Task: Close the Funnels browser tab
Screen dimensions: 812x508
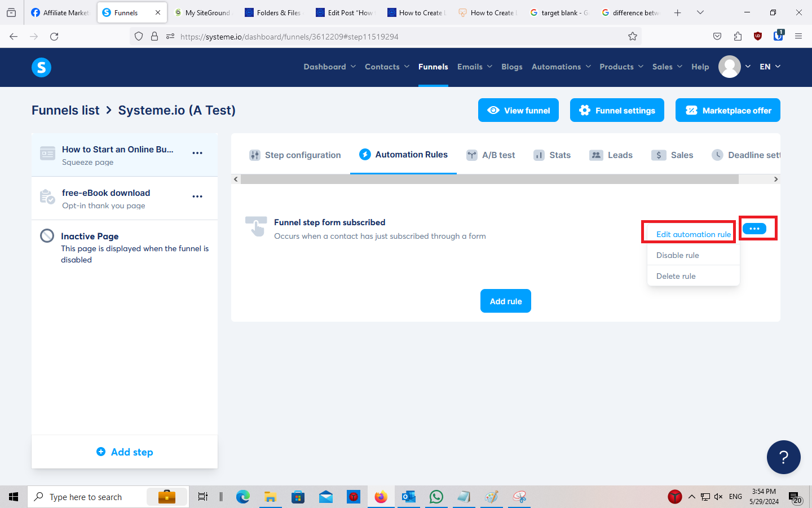Action: point(158,12)
